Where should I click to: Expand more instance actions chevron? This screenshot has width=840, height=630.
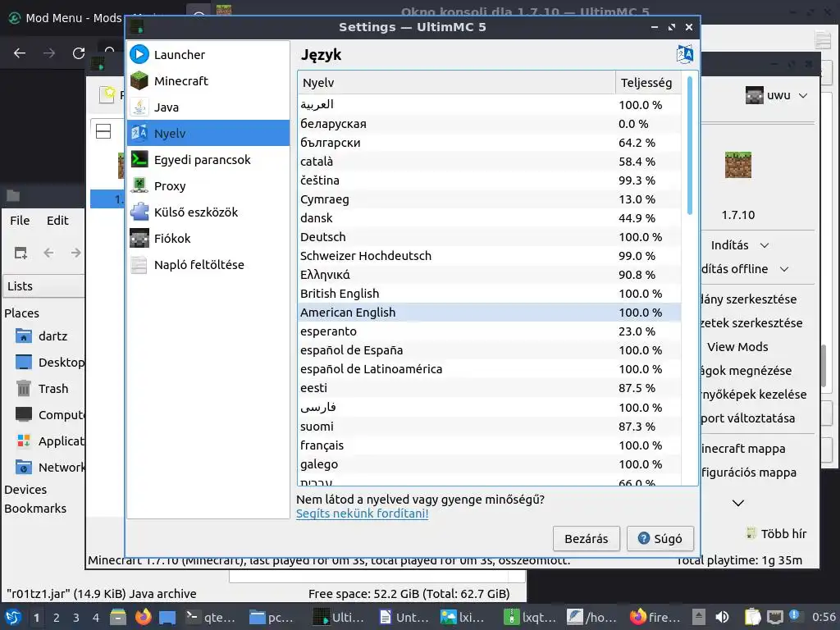pyautogui.click(x=738, y=503)
